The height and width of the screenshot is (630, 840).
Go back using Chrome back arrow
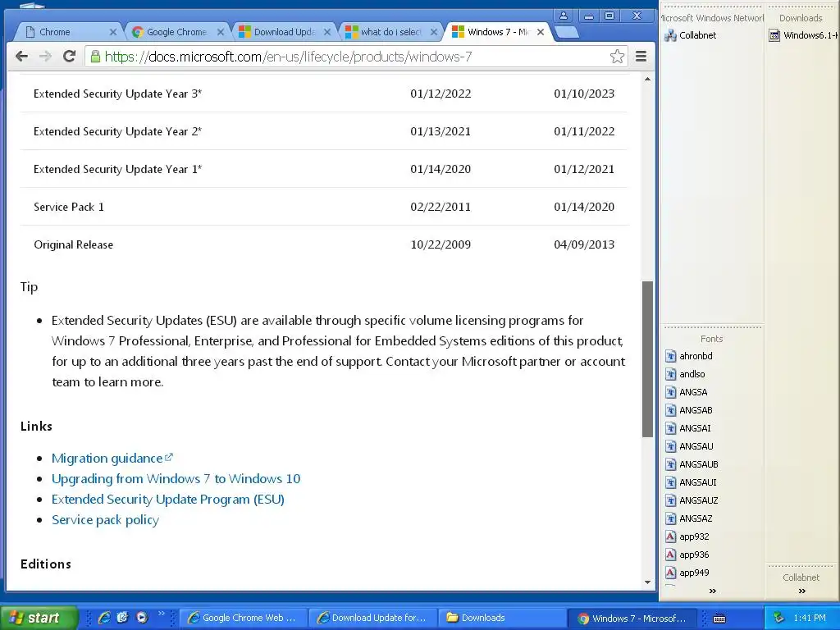click(x=21, y=57)
